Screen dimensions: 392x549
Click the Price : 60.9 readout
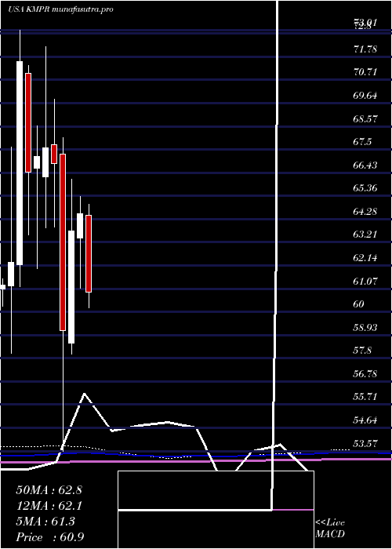[x=49, y=537]
